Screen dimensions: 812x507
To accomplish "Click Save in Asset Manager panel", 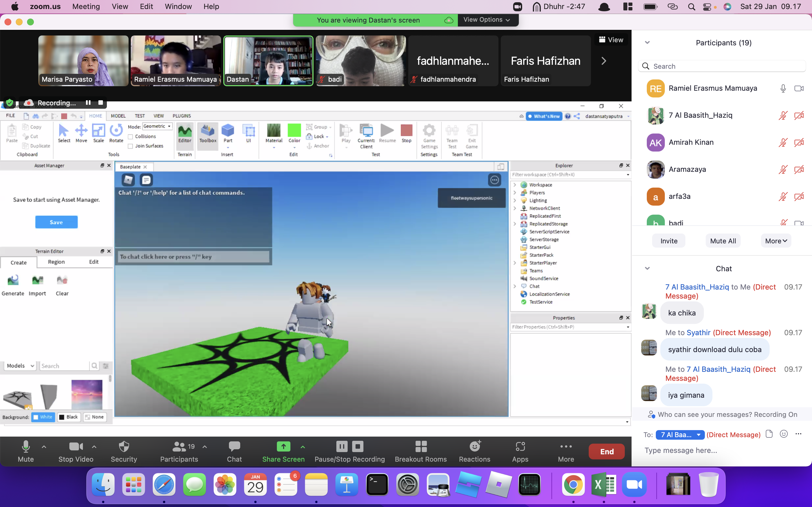I will pos(56,222).
